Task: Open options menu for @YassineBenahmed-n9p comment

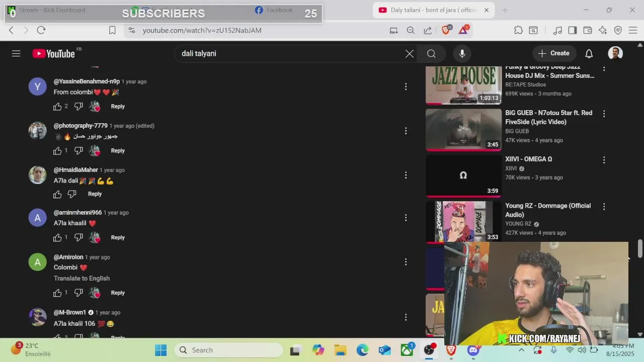Action: tap(406, 87)
